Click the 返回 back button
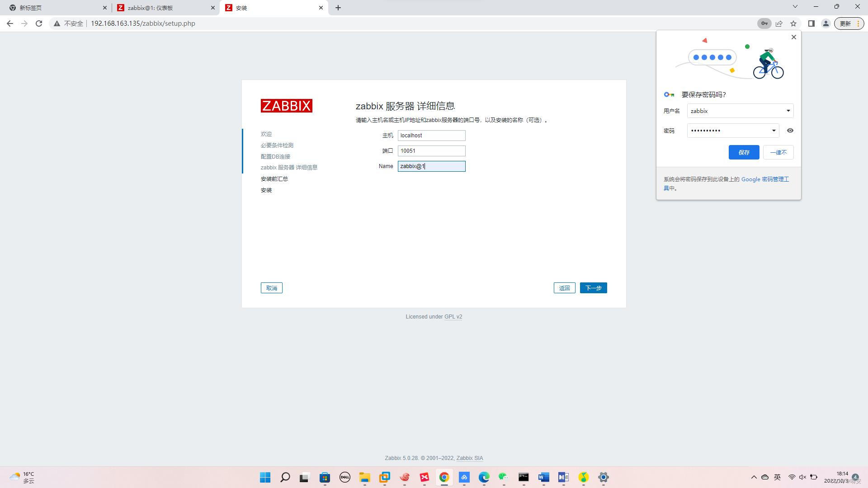Image resolution: width=868 pixels, height=488 pixels. coord(565,288)
